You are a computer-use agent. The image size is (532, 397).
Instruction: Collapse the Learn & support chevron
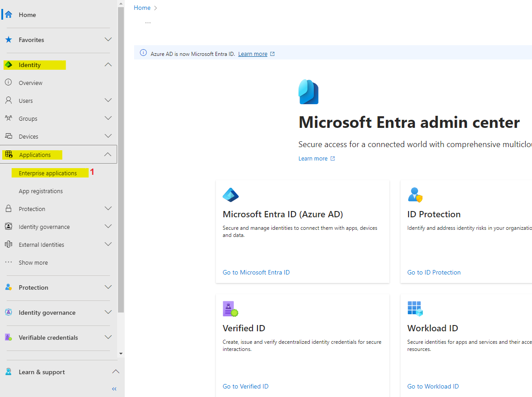click(x=115, y=372)
